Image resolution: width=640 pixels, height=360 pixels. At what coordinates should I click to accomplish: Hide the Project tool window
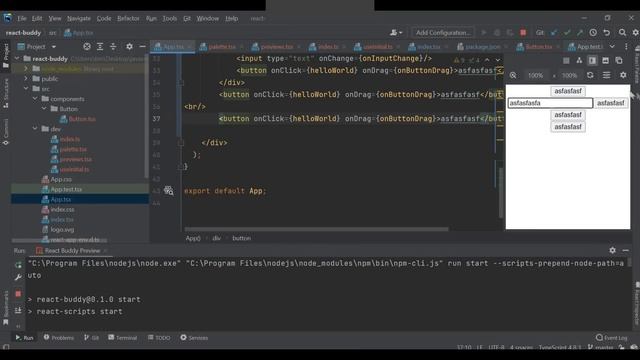click(x=142, y=47)
